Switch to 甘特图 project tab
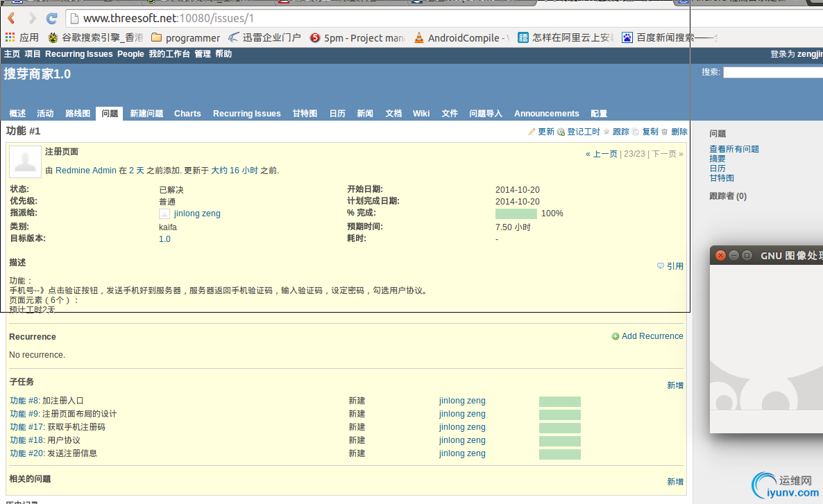 (x=305, y=113)
